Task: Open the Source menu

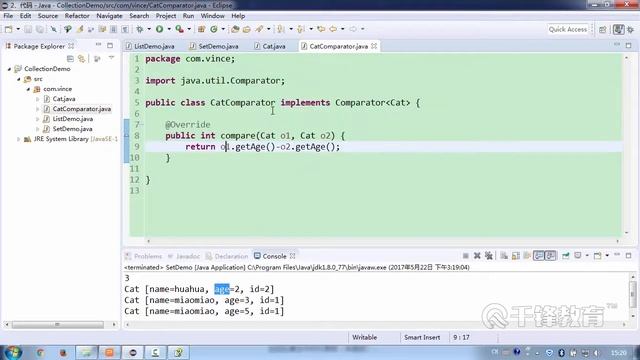Action: [x=48, y=16]
